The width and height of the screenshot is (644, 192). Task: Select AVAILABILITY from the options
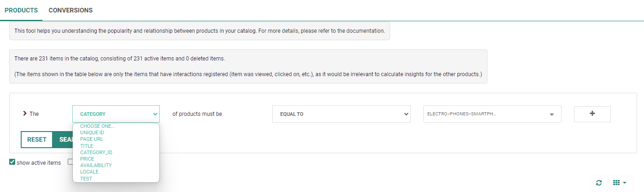(96, 165)
